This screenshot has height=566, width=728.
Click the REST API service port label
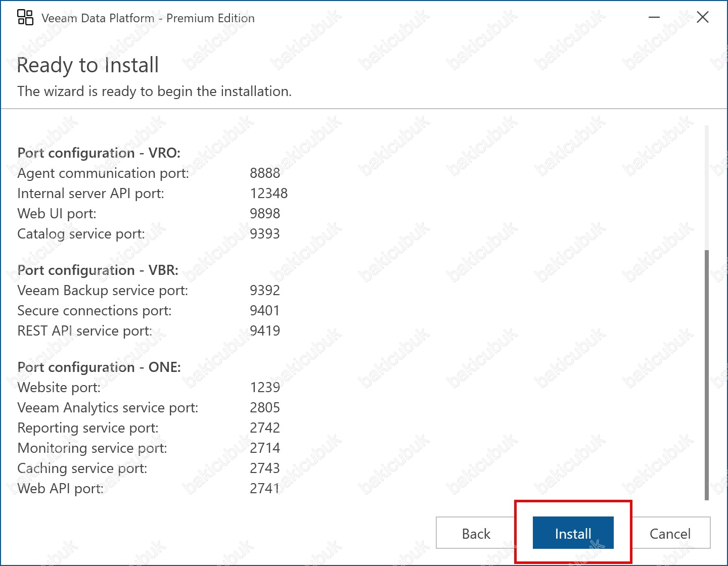tap(84, 331)
